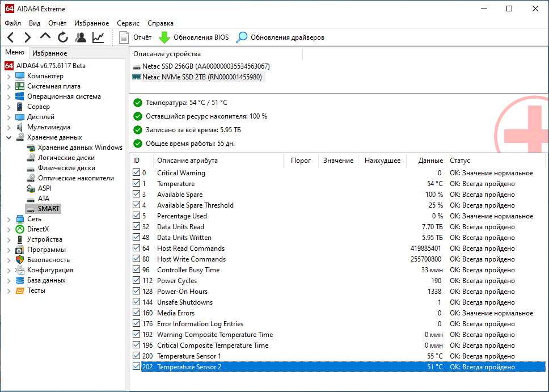The width and height of the screenshot is (549, 392).
Task: Open Физические диски in the tree
Action: click(x=66, y=168)
